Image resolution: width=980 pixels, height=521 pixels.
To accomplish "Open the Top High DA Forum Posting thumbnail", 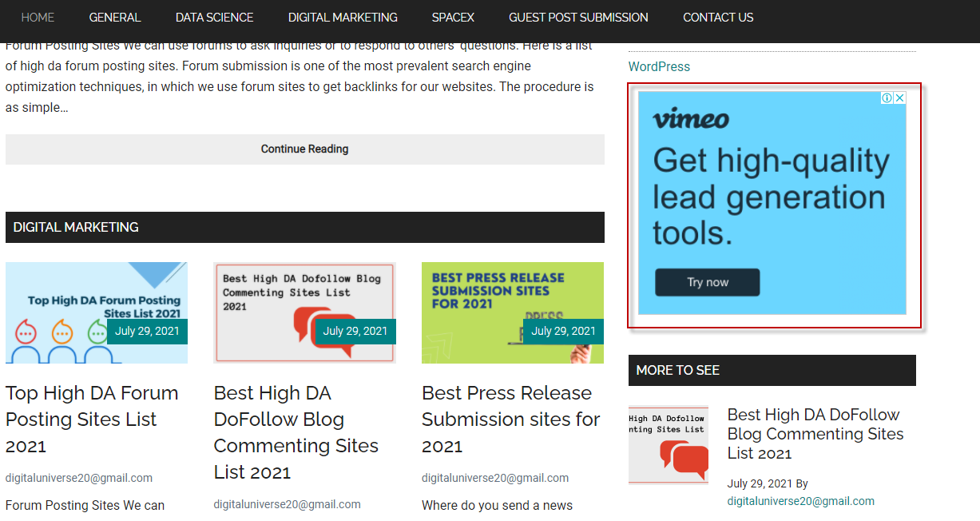I will coord(97,312).
